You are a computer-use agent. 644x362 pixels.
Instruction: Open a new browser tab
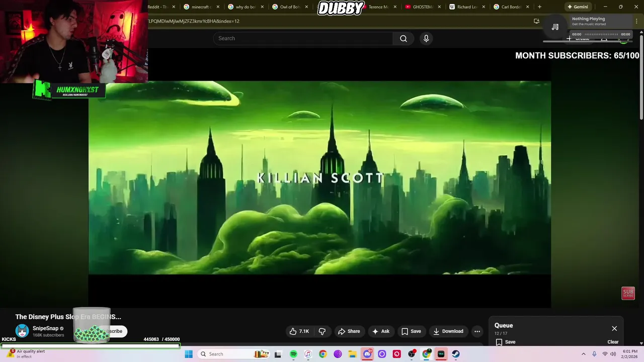pyautogui.click(x=539, y=7)
